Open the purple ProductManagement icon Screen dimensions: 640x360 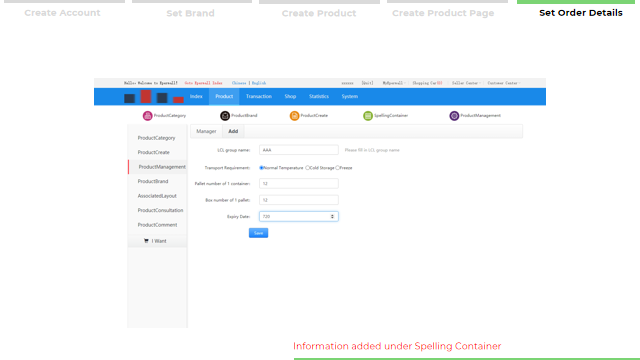(454, 116)
